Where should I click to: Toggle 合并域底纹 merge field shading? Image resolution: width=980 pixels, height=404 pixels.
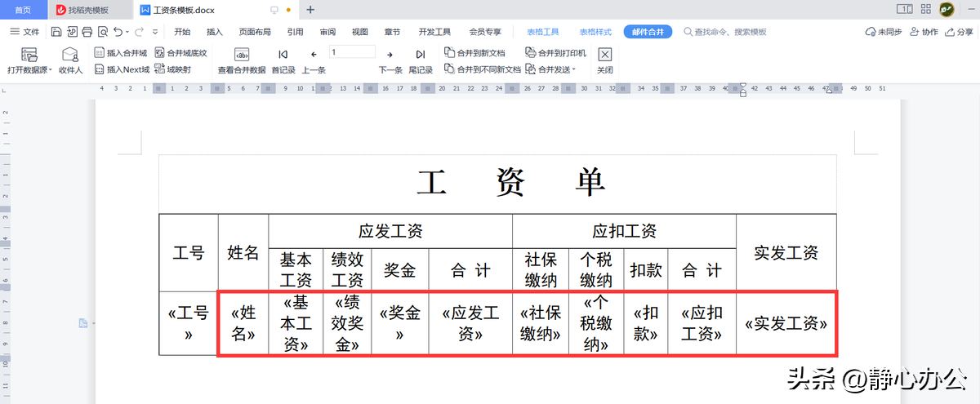(x=180, y=52)
